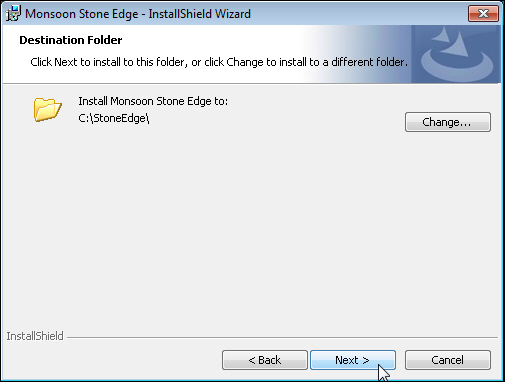Screen dimensions: 505x382
Task: Click the 'Install Monsoon Stone Edge to:' label
Action: (x=153, y=101)
